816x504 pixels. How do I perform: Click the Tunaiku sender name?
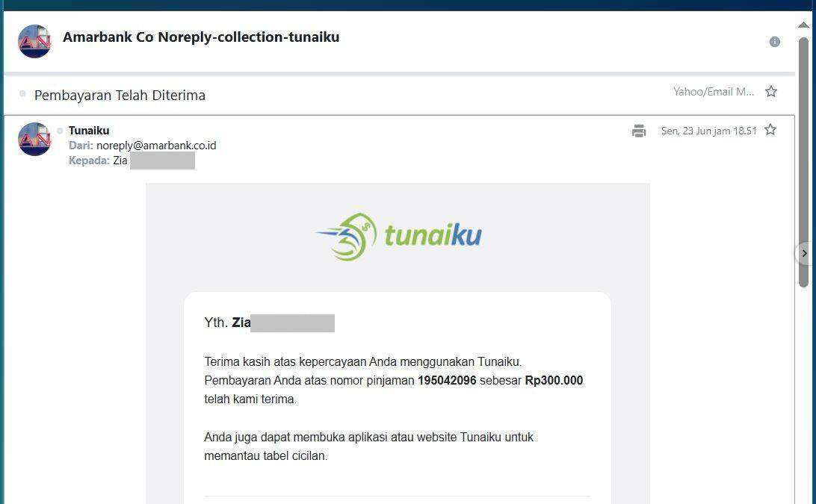[x=89, y=131]
